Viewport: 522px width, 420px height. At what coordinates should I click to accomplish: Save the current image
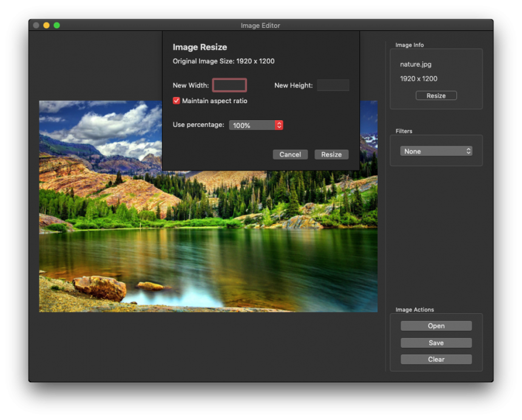(436, 342)
